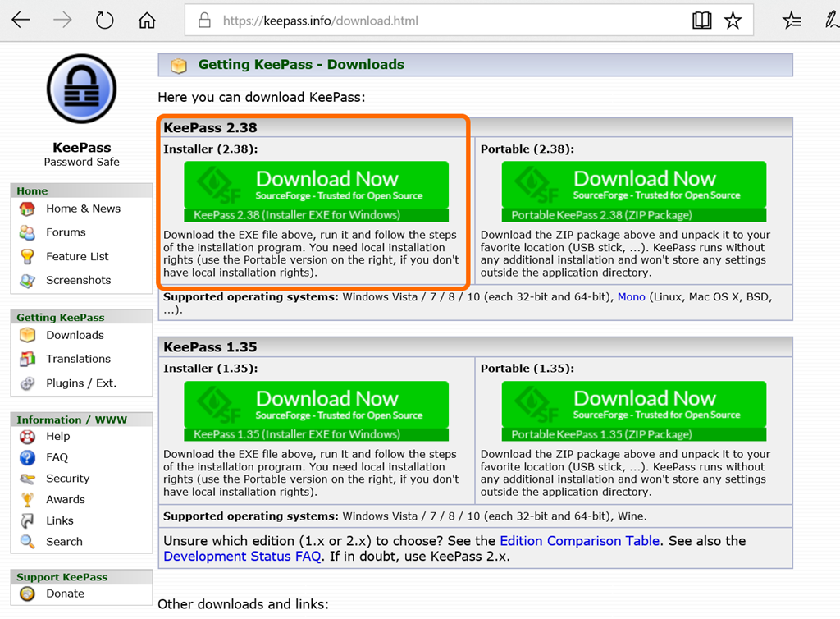Screen dimensions: 840x619
Task: Open the Mono link
Action: [x=631, y=296]
